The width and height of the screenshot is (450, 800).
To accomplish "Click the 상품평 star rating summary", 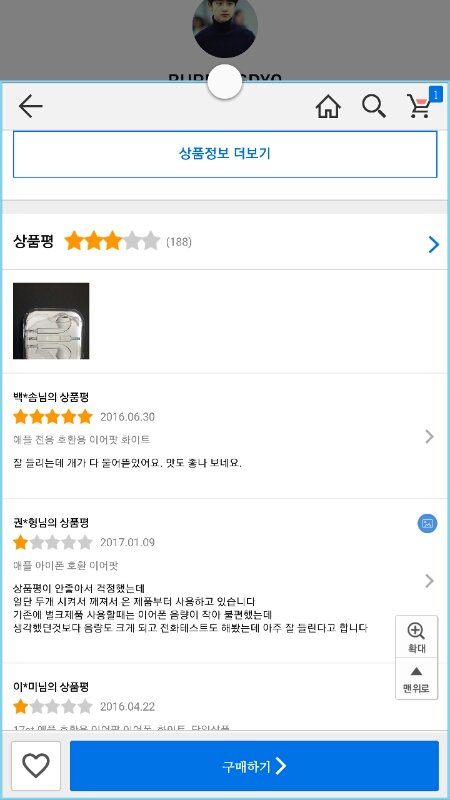I will point(112,241).
